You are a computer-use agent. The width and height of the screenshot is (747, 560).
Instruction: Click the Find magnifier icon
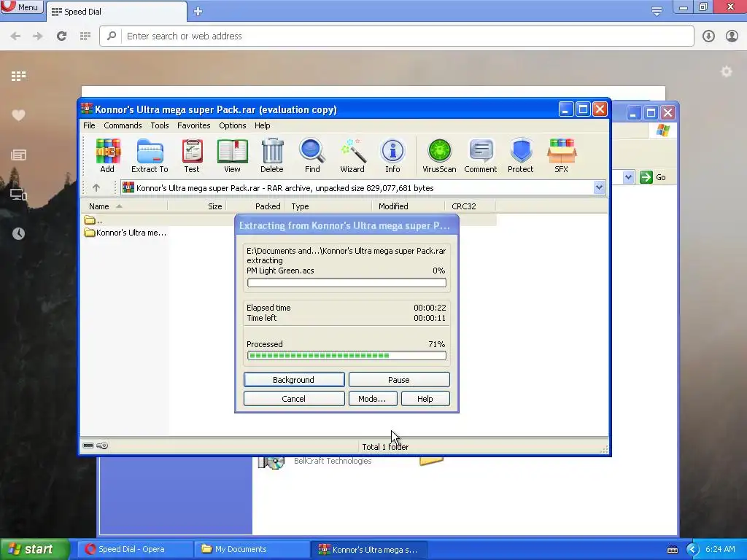pyautogui.click(x=312, y=156)
